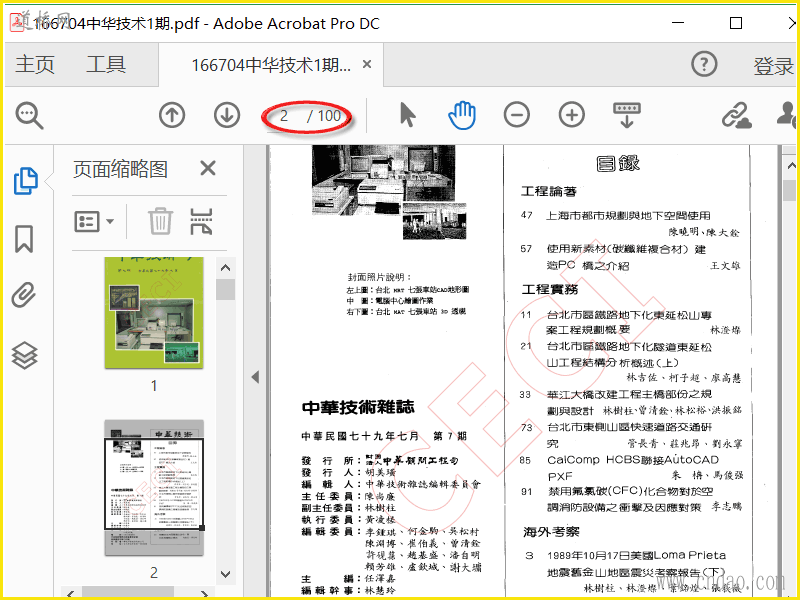Select the 166704中华技术1期 document tab
800x600 pixels.
point(271,65)
